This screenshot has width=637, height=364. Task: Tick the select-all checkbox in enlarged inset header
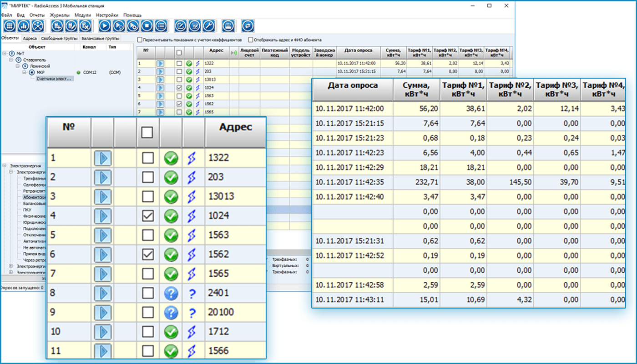(147, 132)
